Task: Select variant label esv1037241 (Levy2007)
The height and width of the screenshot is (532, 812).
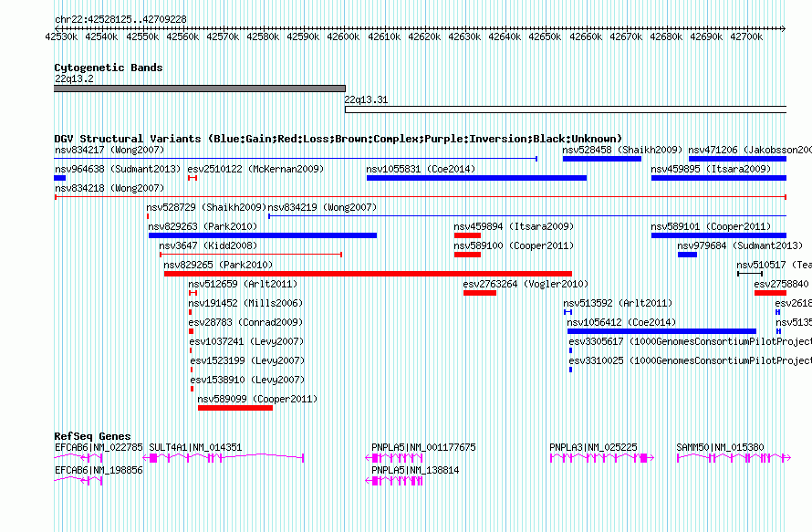Action: (x=246, y=341)
